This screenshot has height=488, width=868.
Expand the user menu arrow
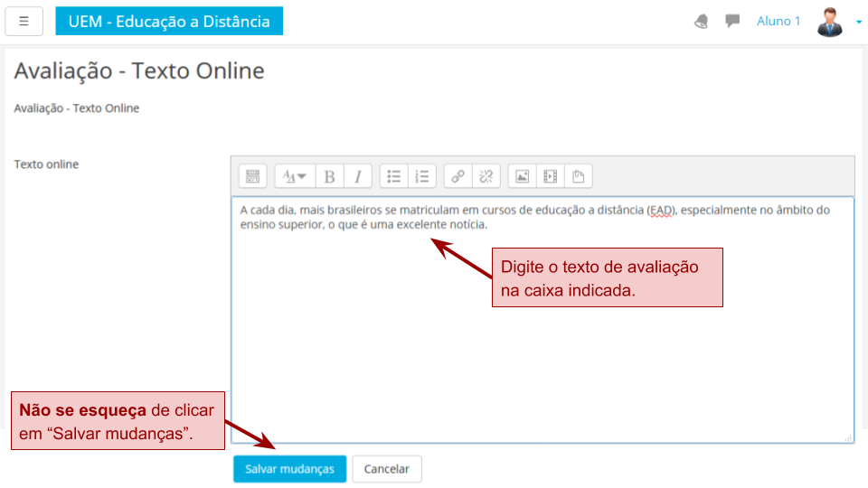click(858, 22)
